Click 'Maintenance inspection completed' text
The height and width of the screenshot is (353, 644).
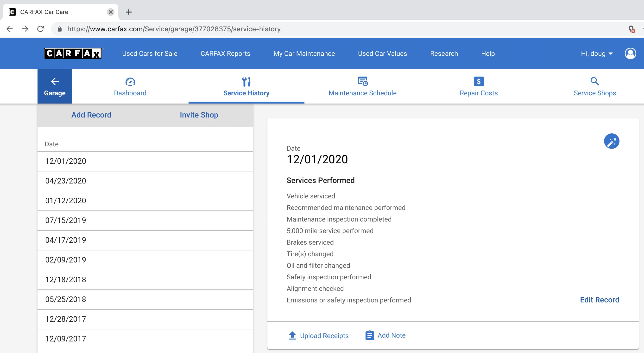click(339, 219)
